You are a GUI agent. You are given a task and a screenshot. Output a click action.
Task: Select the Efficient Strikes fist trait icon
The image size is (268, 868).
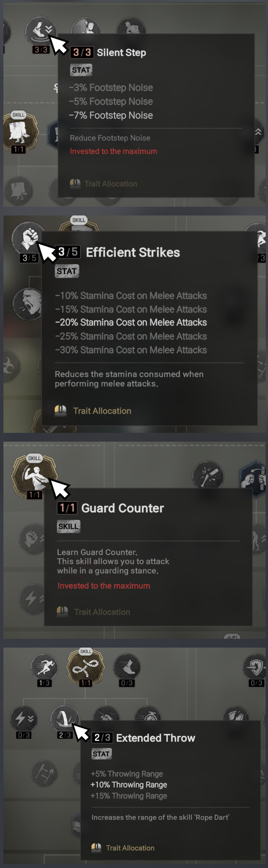click(x=28, y=238)
